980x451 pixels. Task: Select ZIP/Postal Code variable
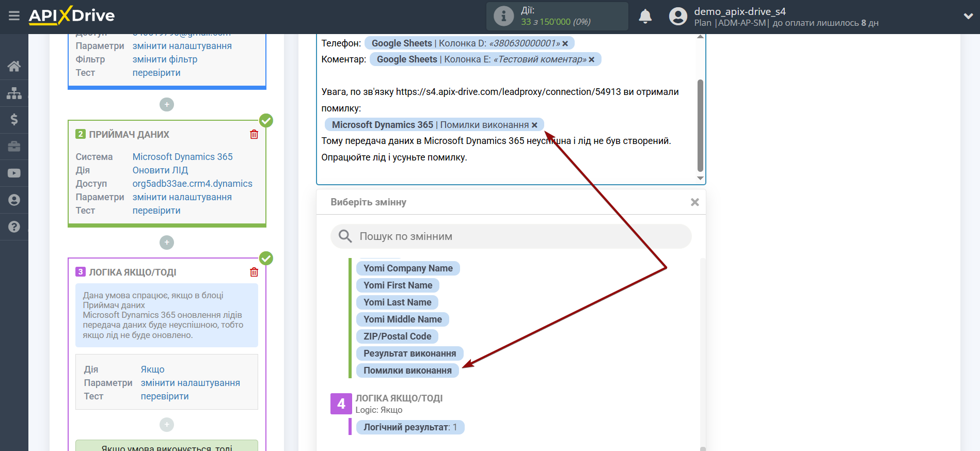(x=397, y=336)
